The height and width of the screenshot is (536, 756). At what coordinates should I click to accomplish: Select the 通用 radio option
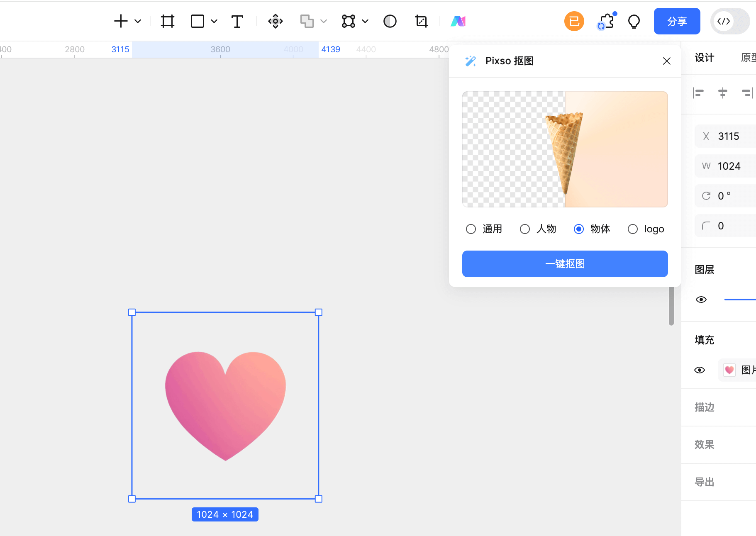click(471, 229)
